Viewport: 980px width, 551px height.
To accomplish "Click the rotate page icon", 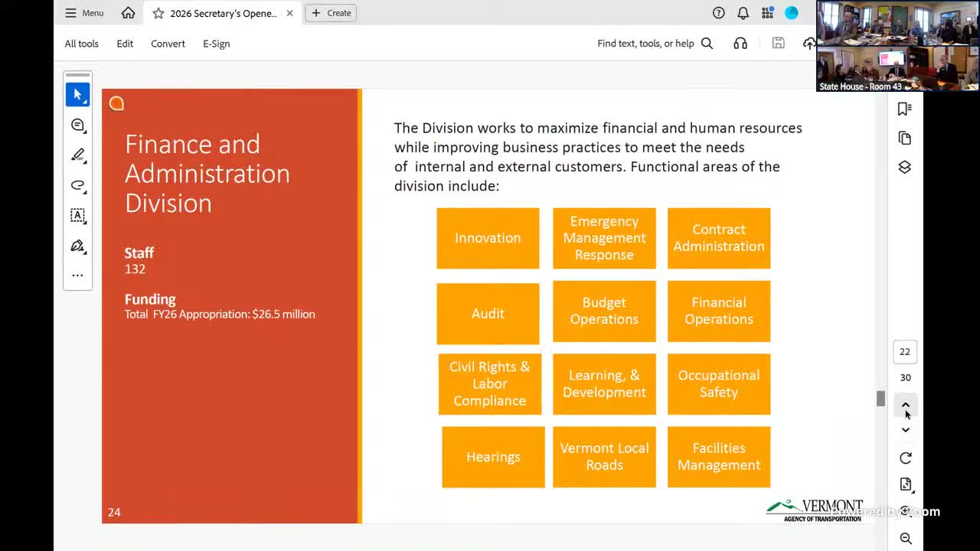I will click(x=905, y=458).
